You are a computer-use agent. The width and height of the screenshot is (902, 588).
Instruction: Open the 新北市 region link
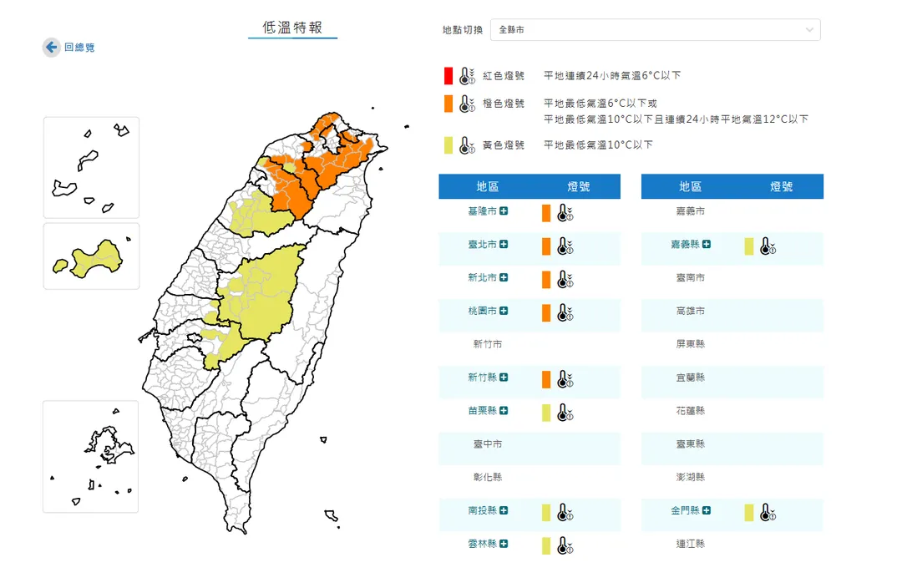(x=482, y=278)
